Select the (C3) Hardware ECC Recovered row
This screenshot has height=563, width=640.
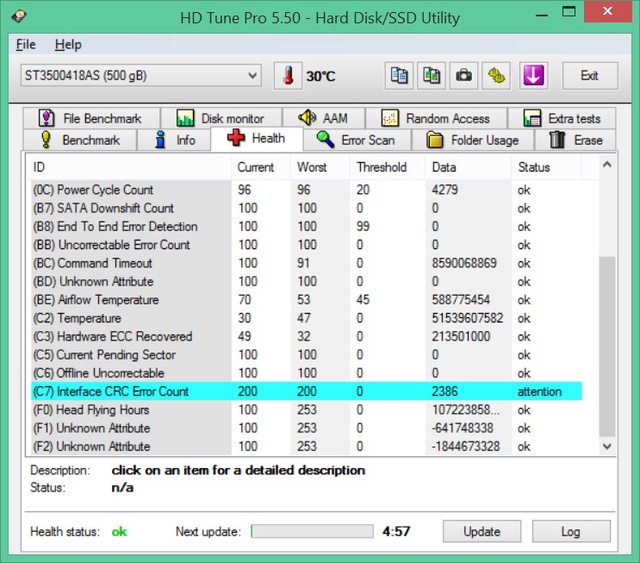tap(306, 336)
